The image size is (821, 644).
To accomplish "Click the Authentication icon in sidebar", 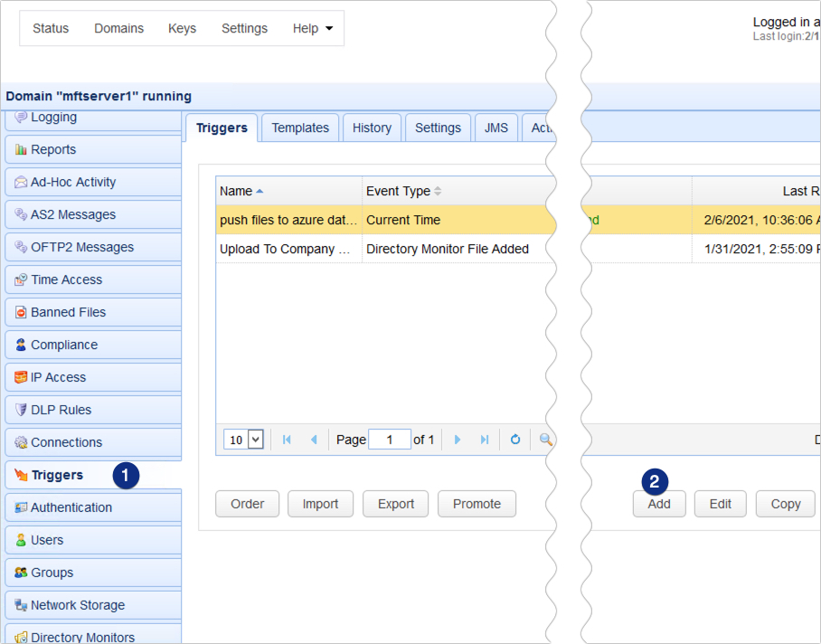I will [x=21, y=507].
